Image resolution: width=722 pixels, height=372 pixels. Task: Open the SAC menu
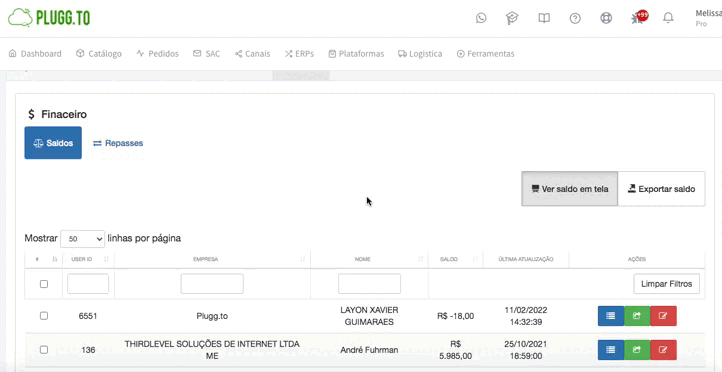click(x=207, y=54)
